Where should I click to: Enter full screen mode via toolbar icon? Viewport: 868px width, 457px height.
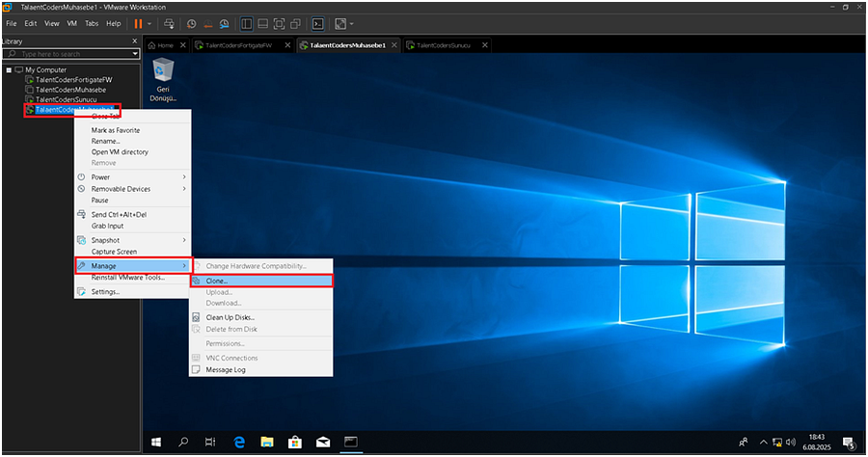[280, 24]
